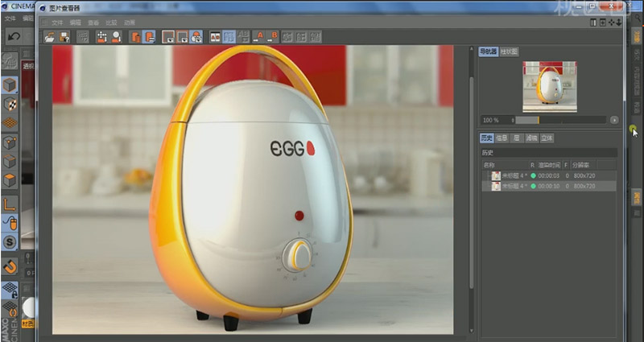Select the history row with render time 00:00:10
The height and width of the screenshot is (342, 644).
point(549,187)
